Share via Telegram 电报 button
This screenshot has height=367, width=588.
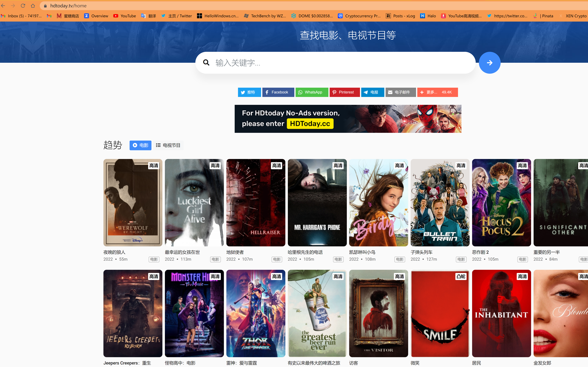(x=372, y=92)
